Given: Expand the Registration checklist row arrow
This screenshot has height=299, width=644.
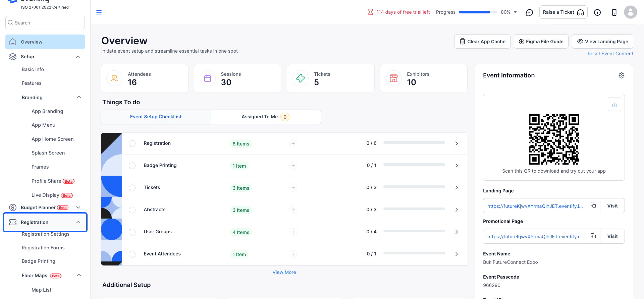Looking at the screenshot, I should click(x=457, y=143).
